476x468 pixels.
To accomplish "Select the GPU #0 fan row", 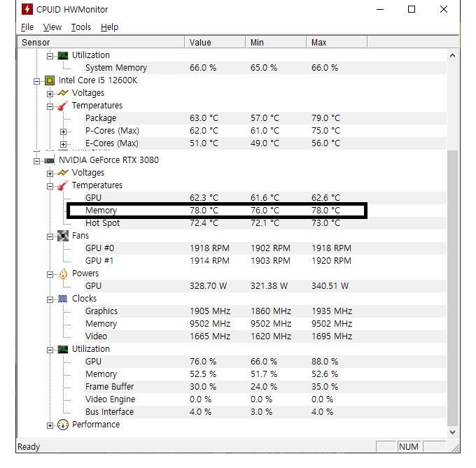I will tap(265, 248).
